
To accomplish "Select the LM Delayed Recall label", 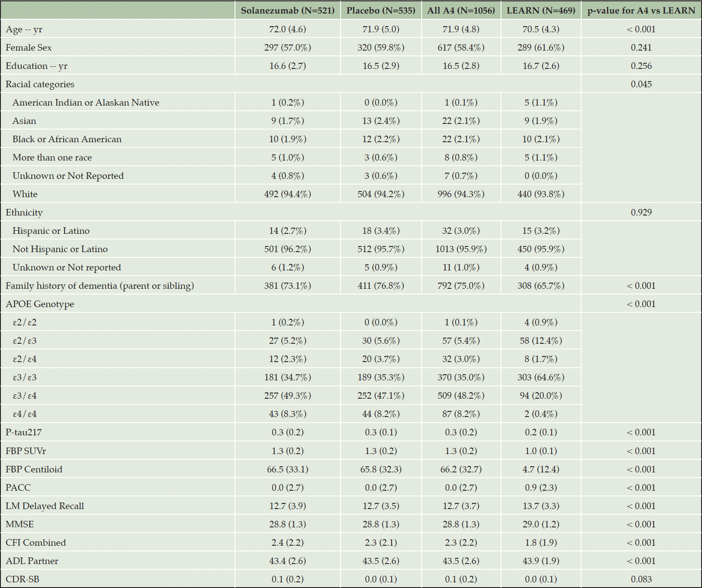I will 45,506.
